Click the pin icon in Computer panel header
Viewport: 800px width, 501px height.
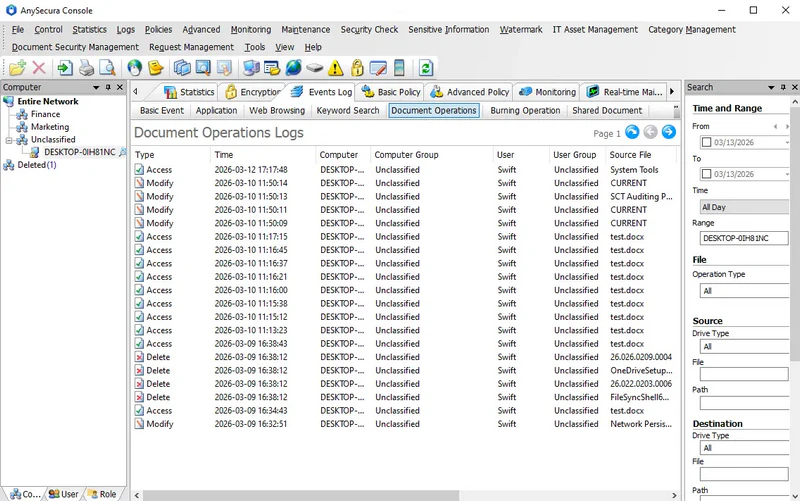coord(108,87)
